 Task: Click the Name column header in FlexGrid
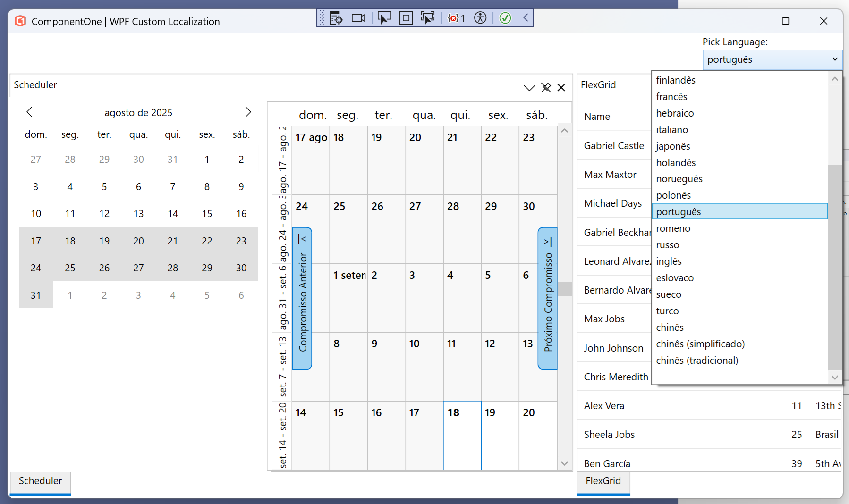click(614, 117)
